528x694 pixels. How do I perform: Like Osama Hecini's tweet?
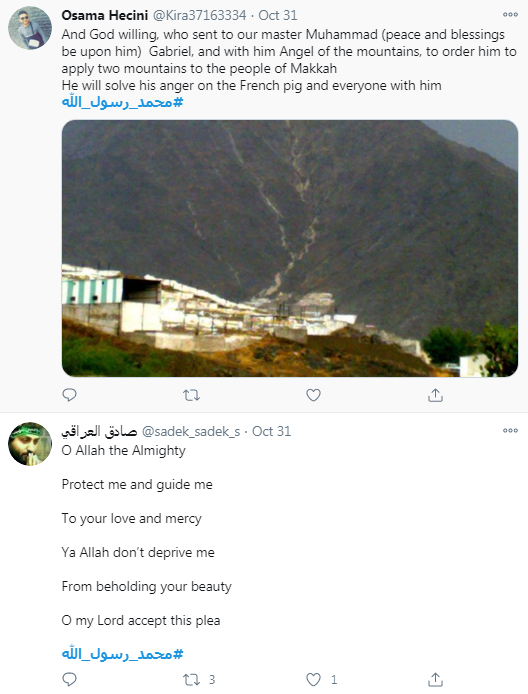(x=313, y=395)
